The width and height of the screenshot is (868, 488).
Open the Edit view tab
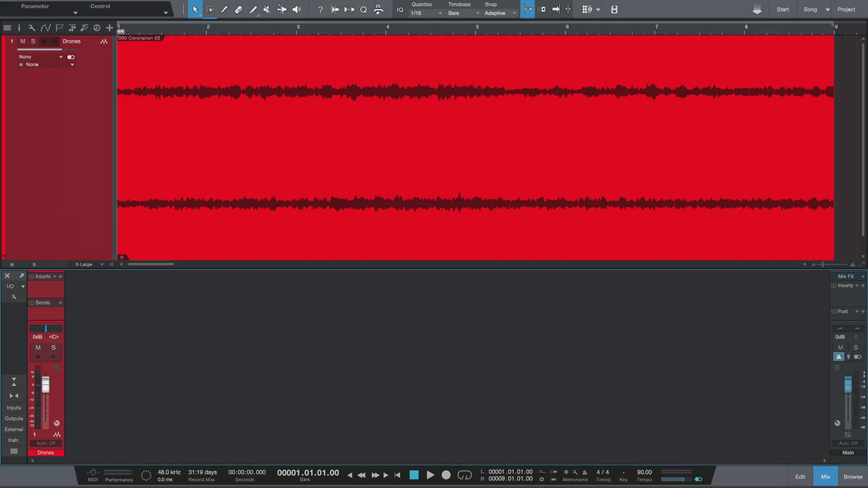coord(800,476)
